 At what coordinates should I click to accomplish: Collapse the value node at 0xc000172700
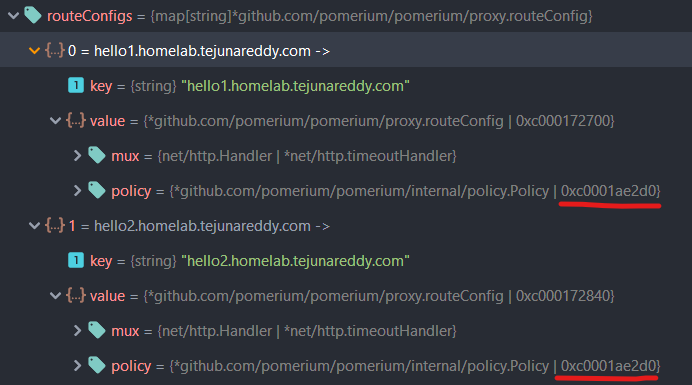[55, 121]
